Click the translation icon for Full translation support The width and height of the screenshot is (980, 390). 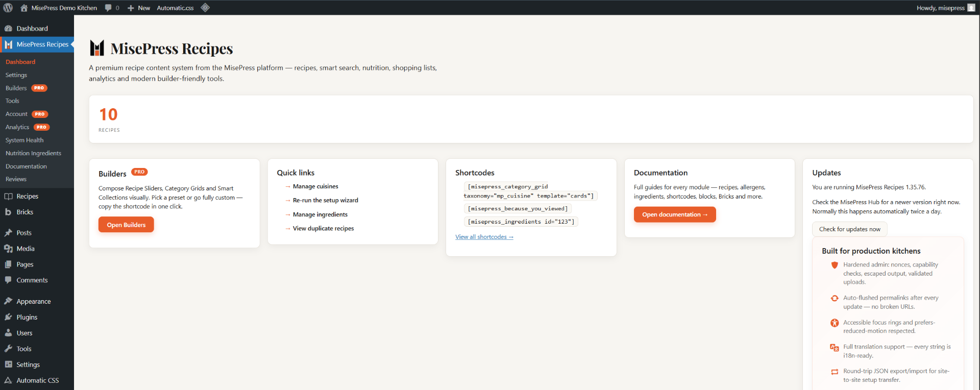pos(835,347)
